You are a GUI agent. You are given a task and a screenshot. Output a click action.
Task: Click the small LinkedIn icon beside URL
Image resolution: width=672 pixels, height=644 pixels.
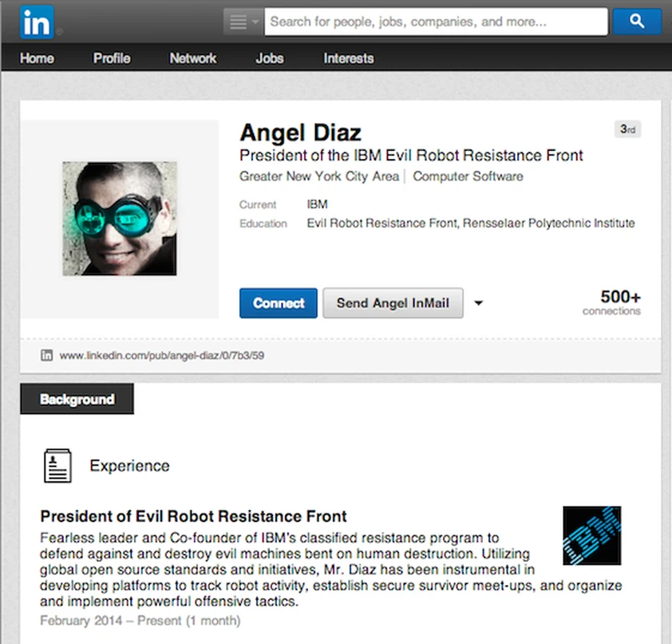[47, 355]
